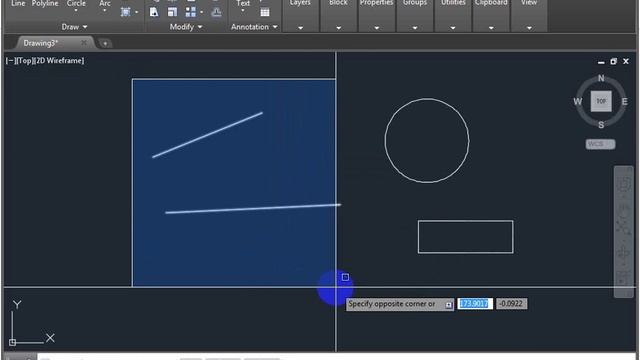Click E on the ViewCube compass
Viewport: 640px width, 360px height.
(x=624, y=101)
